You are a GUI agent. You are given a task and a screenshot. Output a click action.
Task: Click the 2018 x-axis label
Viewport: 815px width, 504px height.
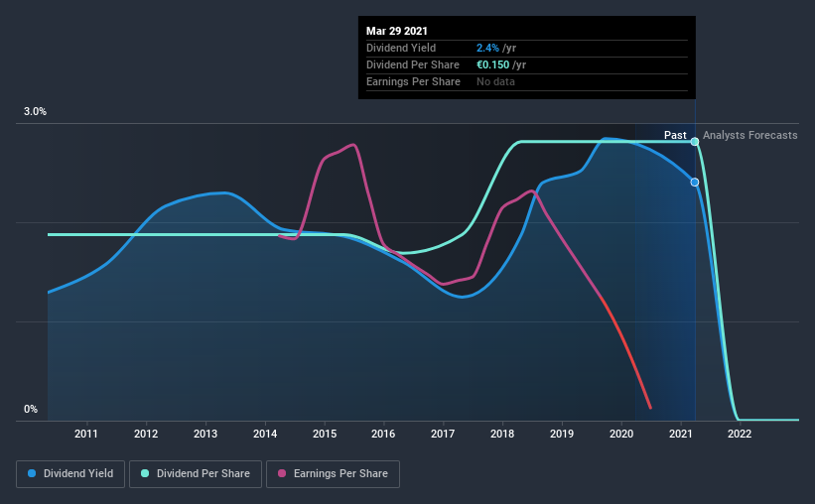click(502, 434)
